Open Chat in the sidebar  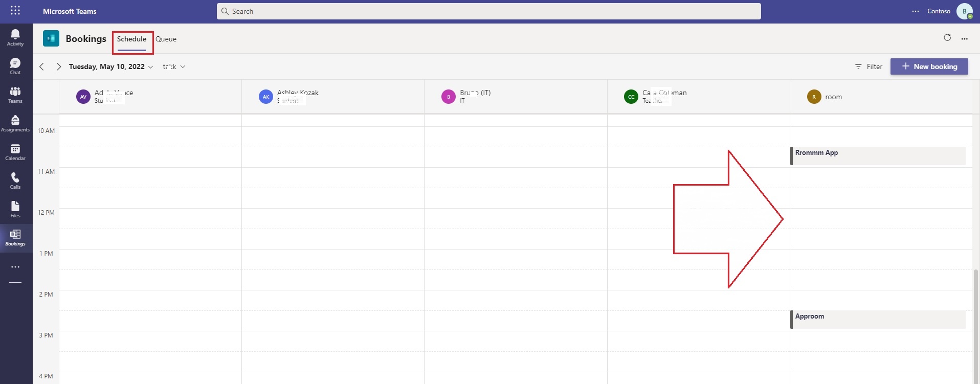point(15,66)
